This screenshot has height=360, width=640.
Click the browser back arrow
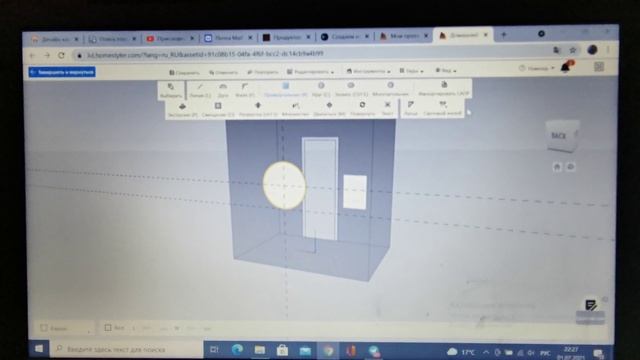32,56
